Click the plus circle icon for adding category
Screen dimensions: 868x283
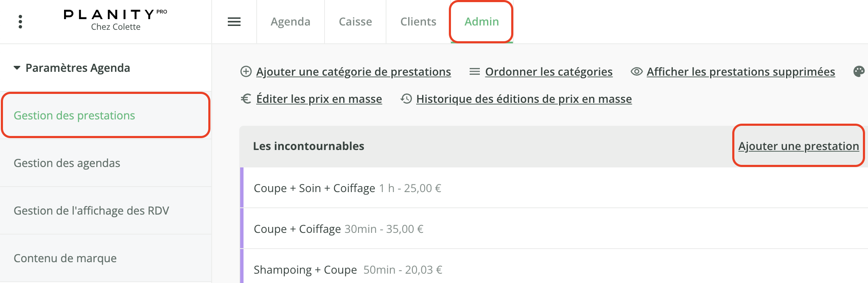[246, 71]
